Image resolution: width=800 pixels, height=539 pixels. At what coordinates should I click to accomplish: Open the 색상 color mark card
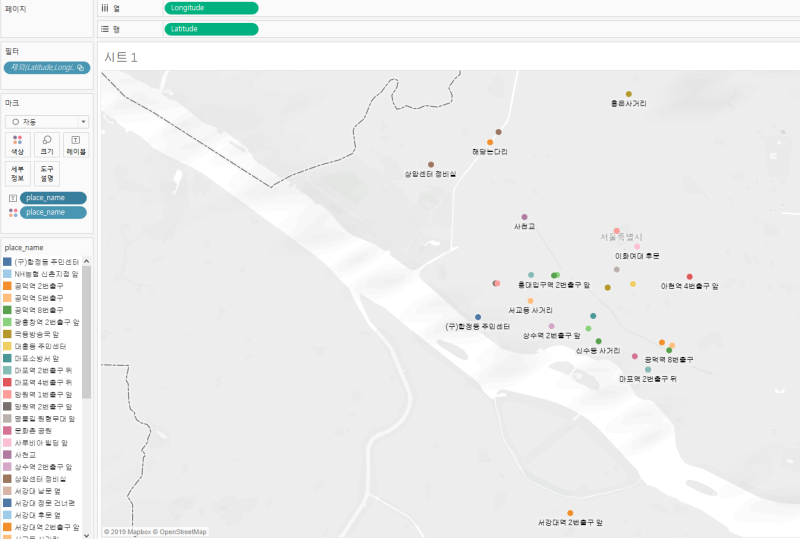click(x=18, y=145)
